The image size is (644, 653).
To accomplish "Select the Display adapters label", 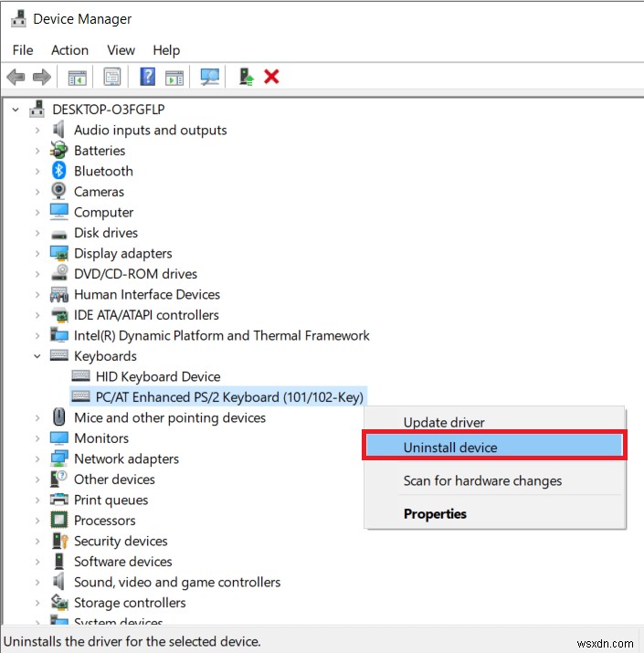I will (123, 253).
